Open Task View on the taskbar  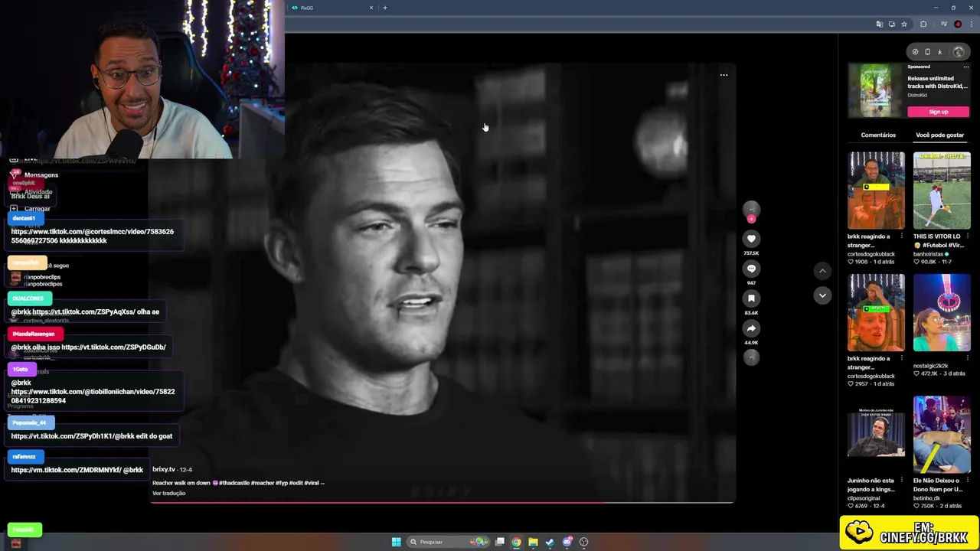click(x=500, y=542)
